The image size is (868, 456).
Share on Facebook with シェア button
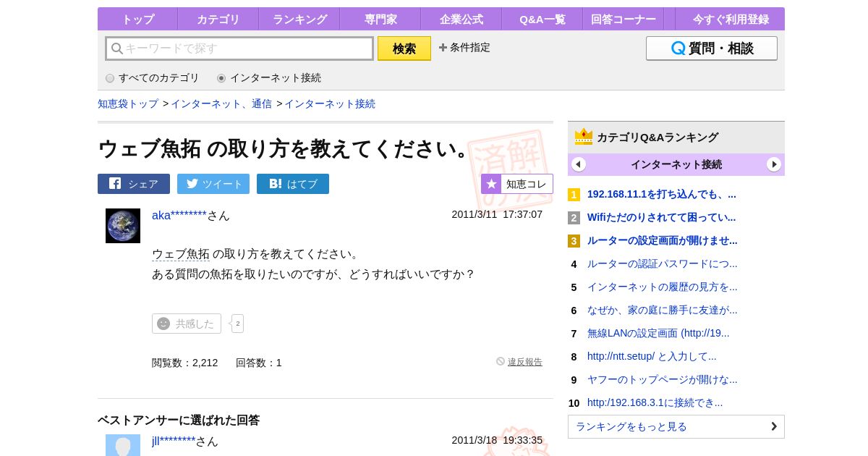(x=134, y=184)
